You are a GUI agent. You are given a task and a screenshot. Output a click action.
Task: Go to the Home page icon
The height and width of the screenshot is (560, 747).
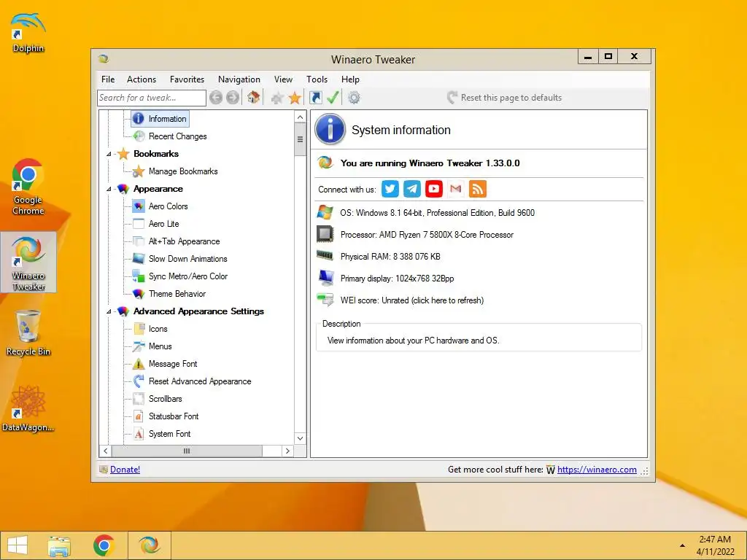tap(253, 98)
